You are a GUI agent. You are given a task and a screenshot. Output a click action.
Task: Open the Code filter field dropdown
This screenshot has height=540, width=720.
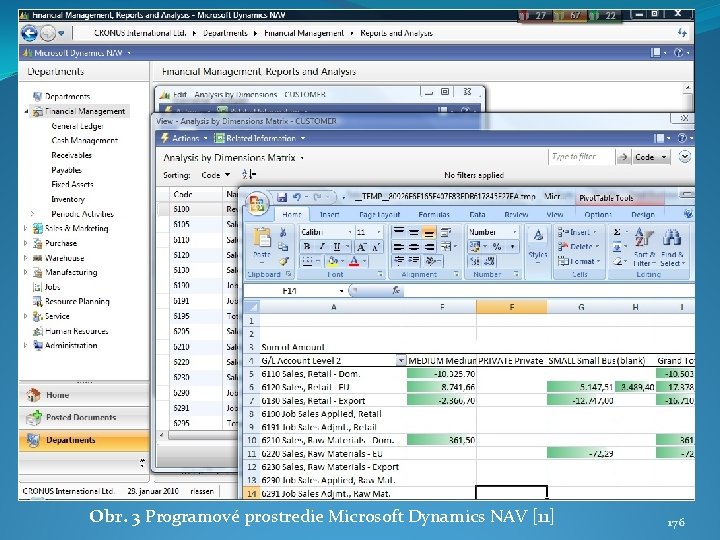point(664,157)
